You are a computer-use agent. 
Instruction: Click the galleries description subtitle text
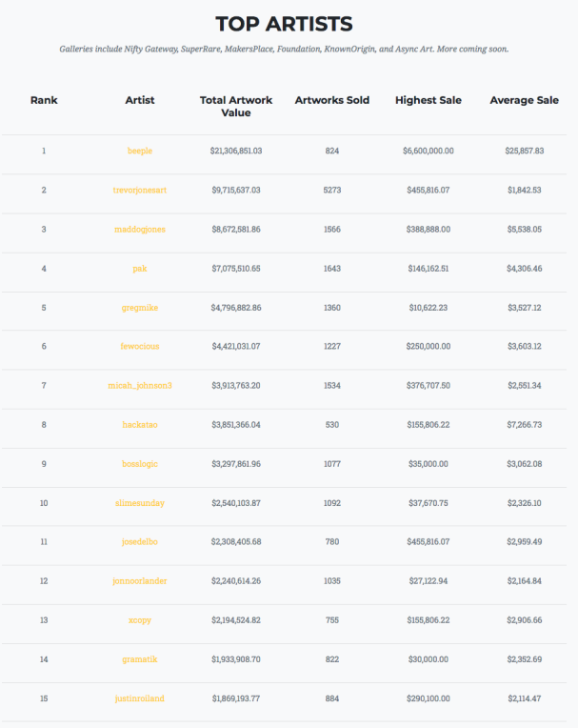click(x=284, y=50)
